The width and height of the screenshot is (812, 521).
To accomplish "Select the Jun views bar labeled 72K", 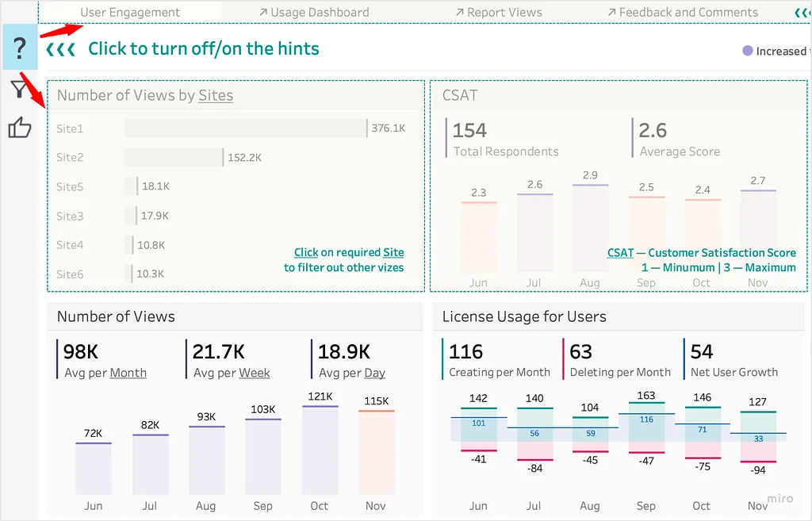I will click(x=94, y=469).
